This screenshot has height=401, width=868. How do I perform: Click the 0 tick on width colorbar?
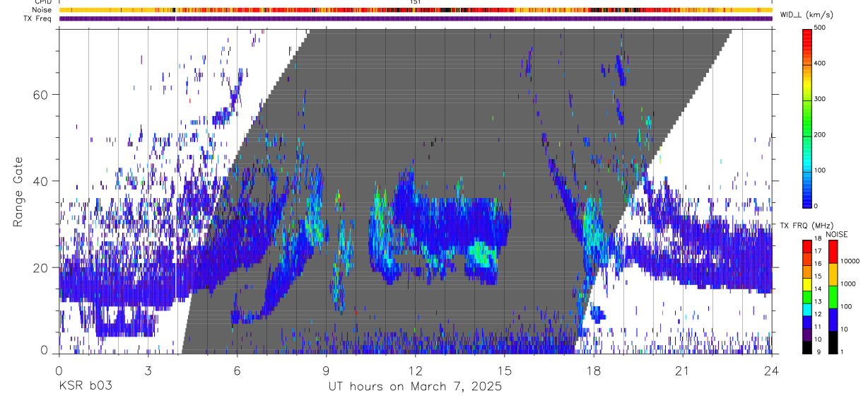coord(816,206)
